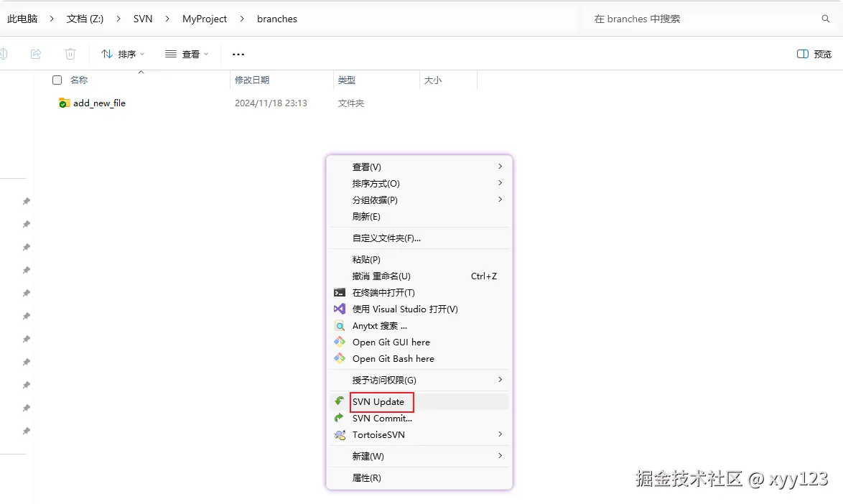Click the Open Git Bash here icon
Viewport: 843px width, 504px height.
[x=339, y=358]
